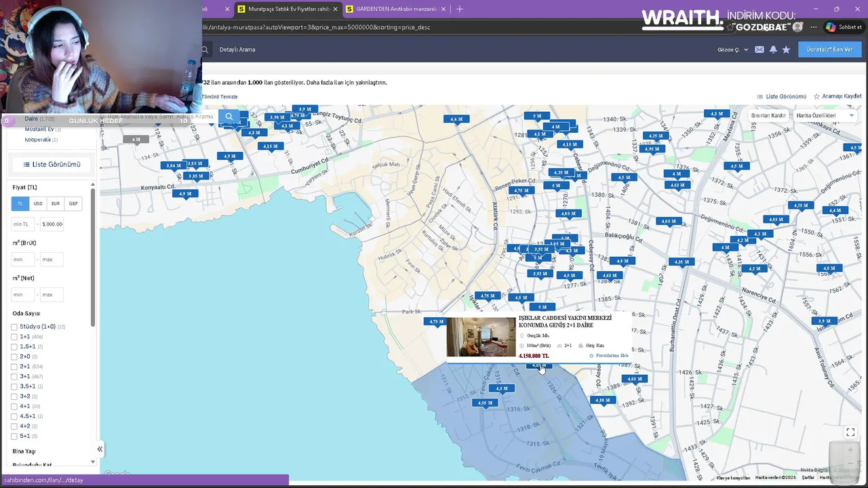The height and width of the screenshot is (488, 868).
Task: Select the 4,35 M price marker
Action: [682, 262]
